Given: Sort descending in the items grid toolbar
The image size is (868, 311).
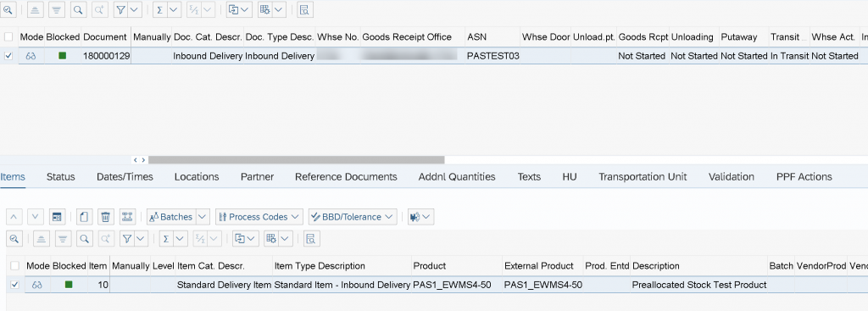Looking at the screenshot, I should point(63,238).
